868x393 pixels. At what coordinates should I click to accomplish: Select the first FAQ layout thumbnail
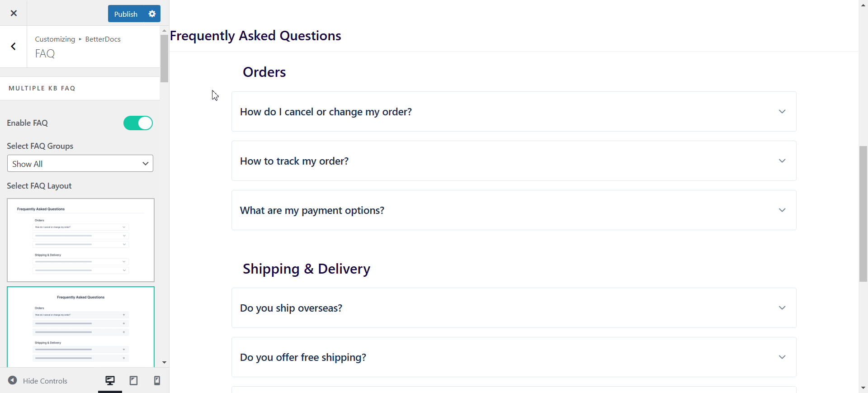tap(80, 240)
